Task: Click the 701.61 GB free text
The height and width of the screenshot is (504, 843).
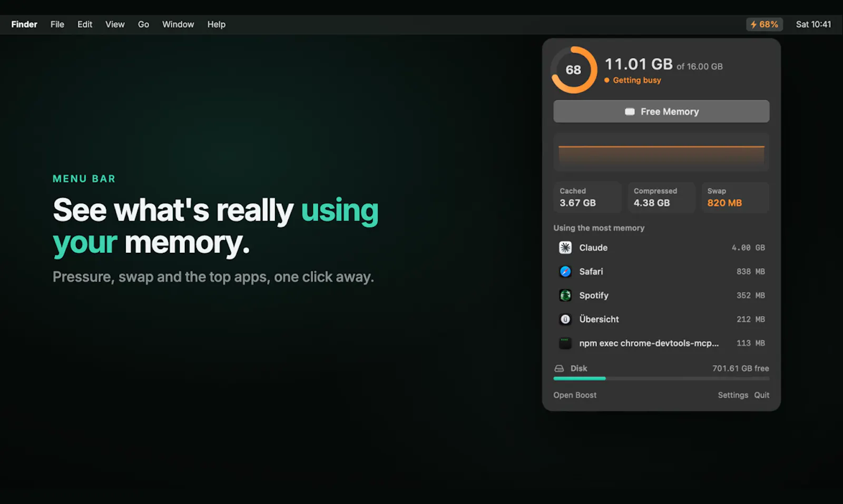Action: (x=741, y=369)
